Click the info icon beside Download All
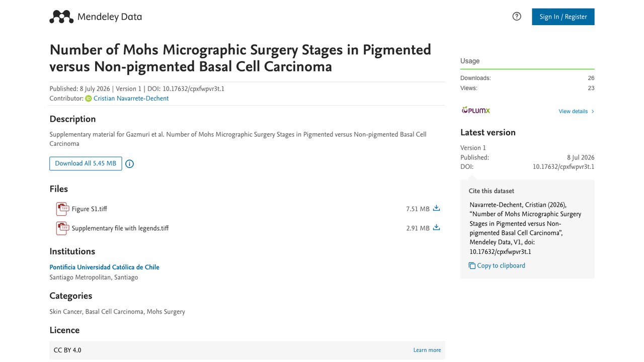The height and width of the screenshot is (362, 644). (x=129, y=164)
